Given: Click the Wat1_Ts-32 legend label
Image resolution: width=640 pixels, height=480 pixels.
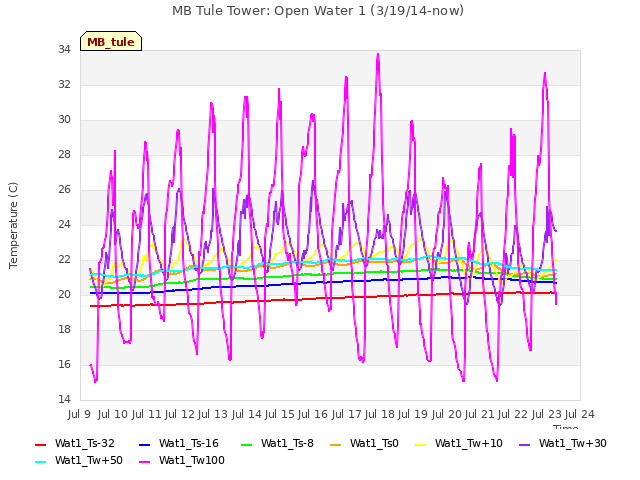Looking at the screenshot, I should (85, 443).
